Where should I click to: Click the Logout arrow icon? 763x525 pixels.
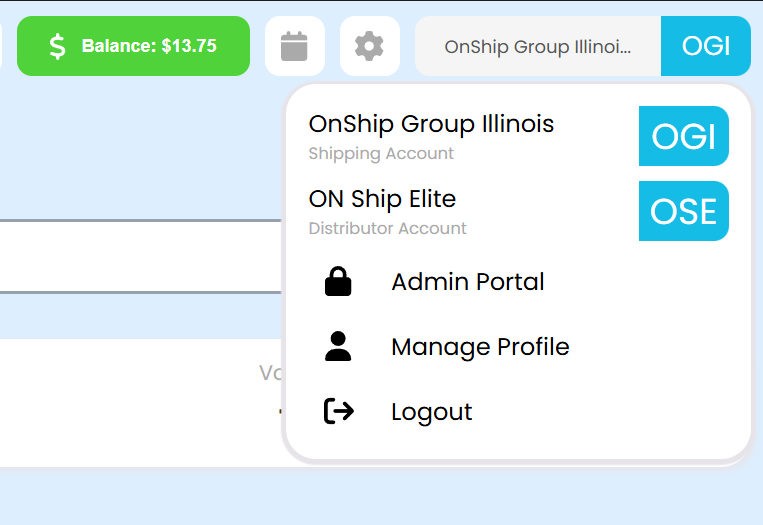[x=338, y=411]
